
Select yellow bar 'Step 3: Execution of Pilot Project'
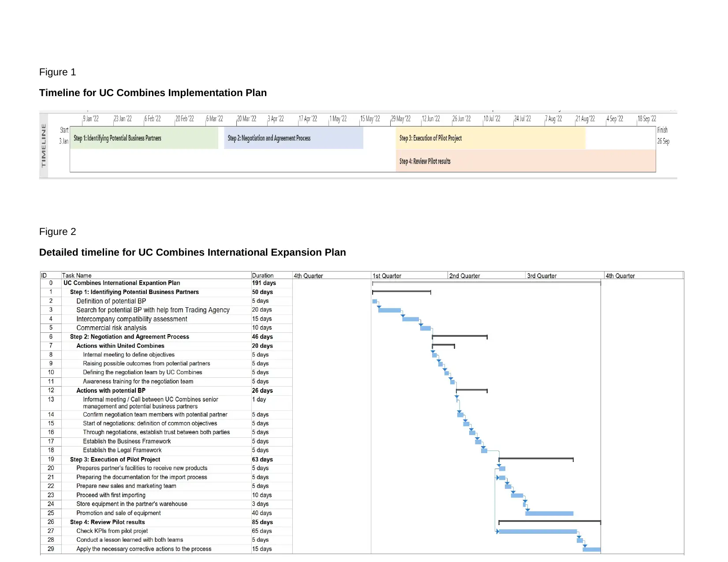click(491, 138)
